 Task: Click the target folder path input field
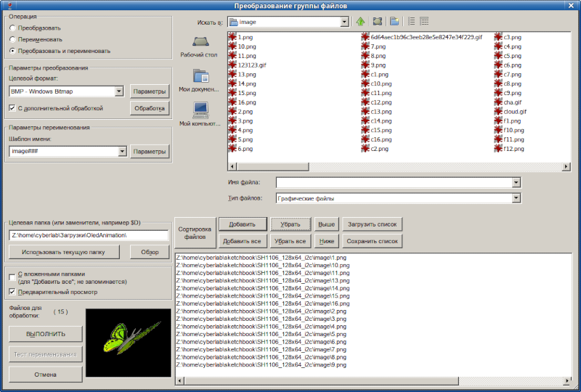point(89,235)
